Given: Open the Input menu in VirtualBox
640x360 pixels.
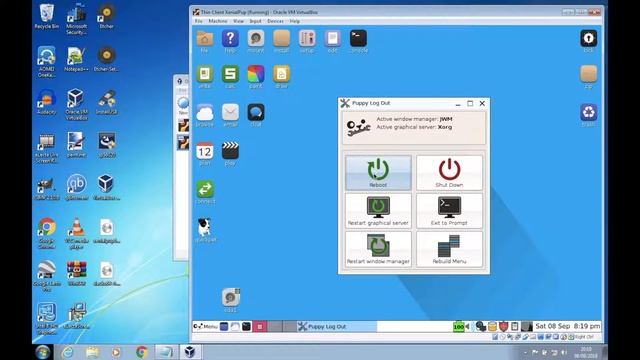Looking at the screenshot, I should click(x=256, y=21).
